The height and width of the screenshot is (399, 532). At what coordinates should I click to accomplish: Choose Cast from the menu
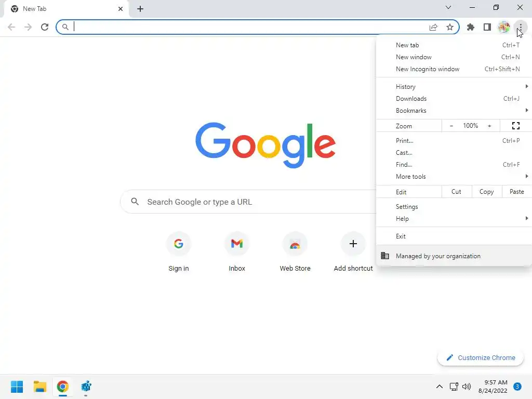click(454, 153)
